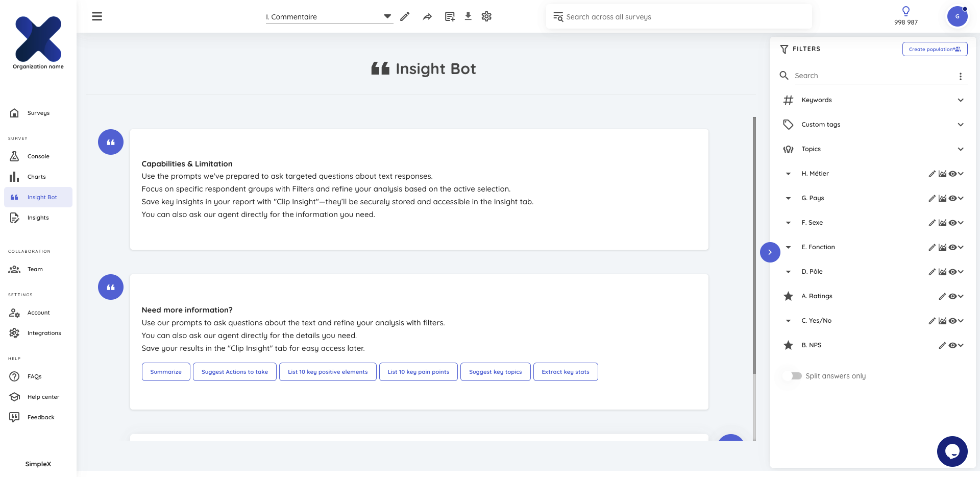Open the Charts section from the sidebar

(x=36, y=177)
